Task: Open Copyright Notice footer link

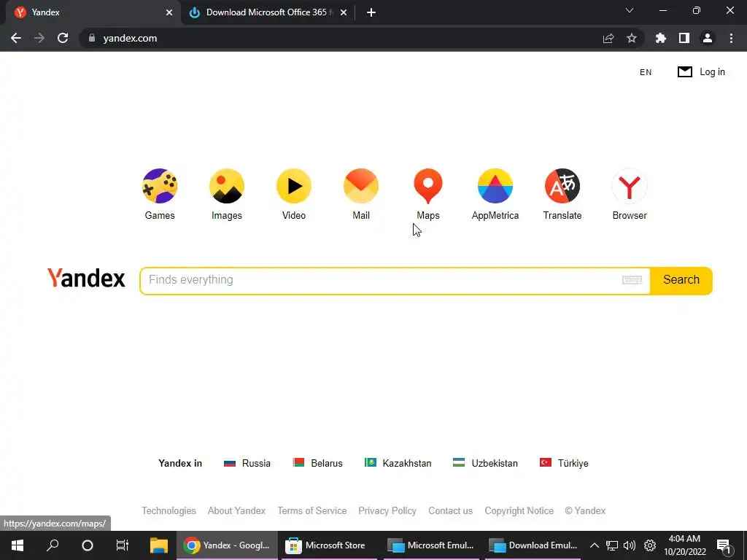Action: [519, 511]
